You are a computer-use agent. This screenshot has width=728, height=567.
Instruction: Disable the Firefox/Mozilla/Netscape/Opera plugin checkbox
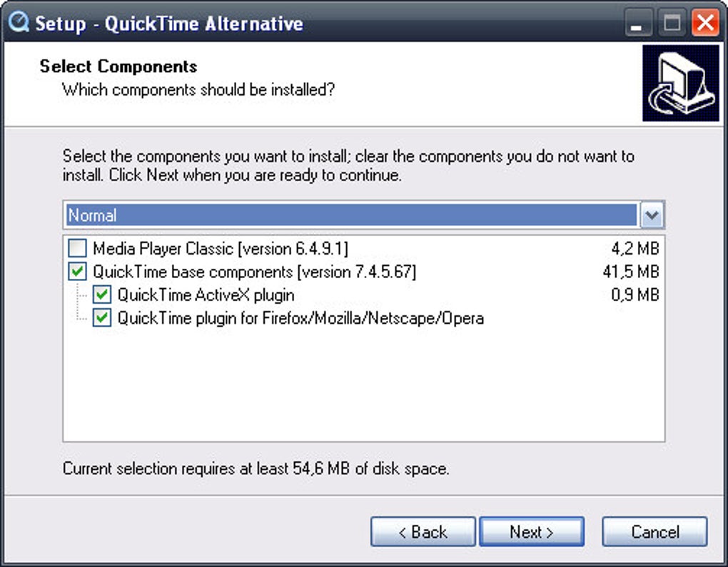click(102, 318)
